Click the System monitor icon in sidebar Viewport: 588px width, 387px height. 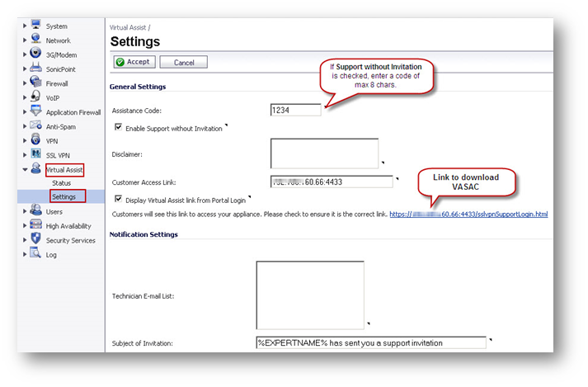(x=36, y=26)
